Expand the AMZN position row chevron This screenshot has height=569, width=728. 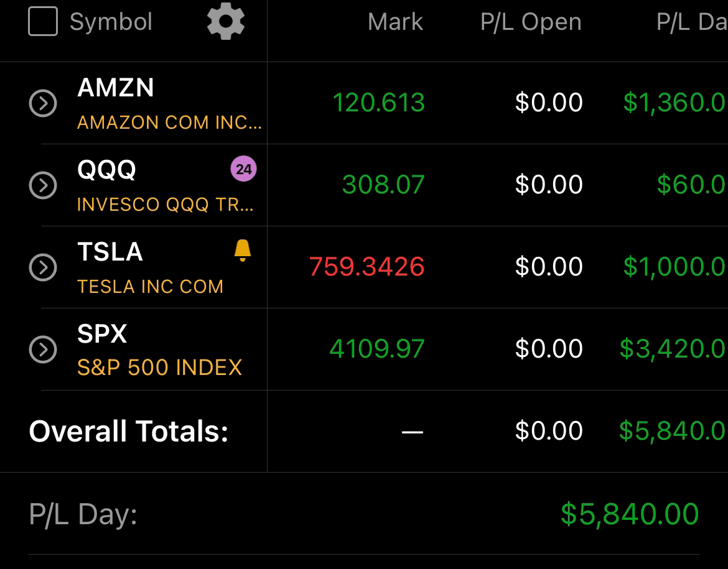coord(43,103)
